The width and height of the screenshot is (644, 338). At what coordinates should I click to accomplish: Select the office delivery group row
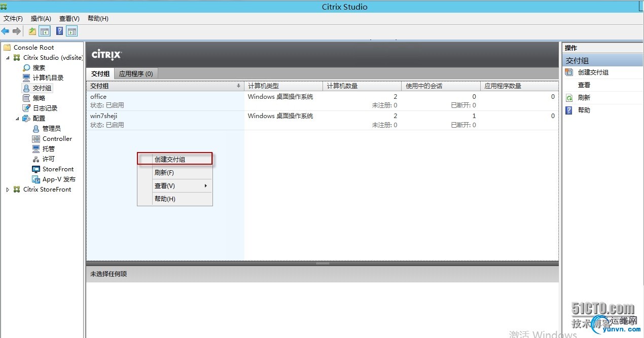323,101
